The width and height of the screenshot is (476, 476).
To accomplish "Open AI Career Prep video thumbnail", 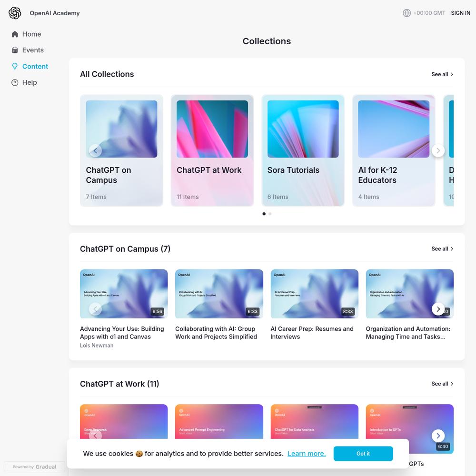I will pos(315,294).
